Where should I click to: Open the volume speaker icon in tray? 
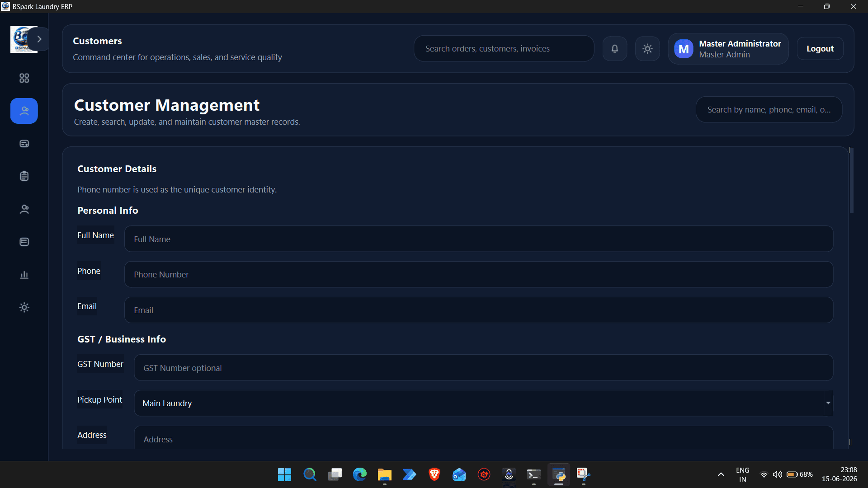tap(778, 474)
